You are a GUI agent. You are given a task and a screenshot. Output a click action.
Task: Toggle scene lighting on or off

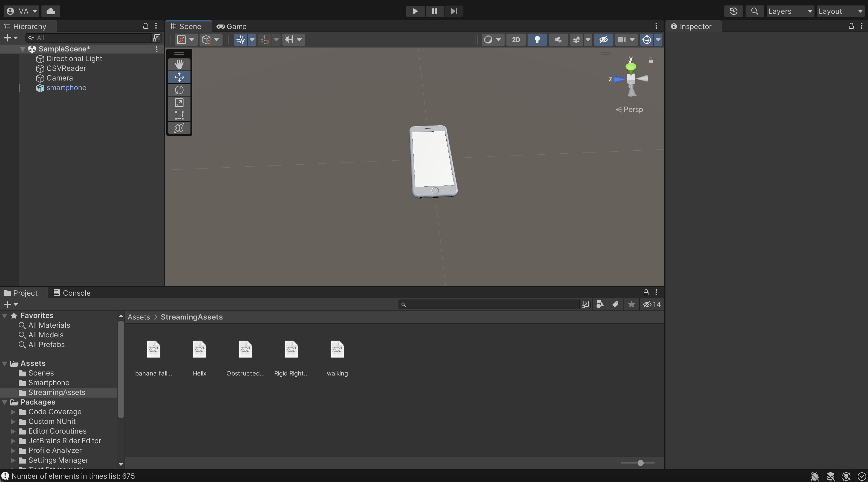pos(537,40)
